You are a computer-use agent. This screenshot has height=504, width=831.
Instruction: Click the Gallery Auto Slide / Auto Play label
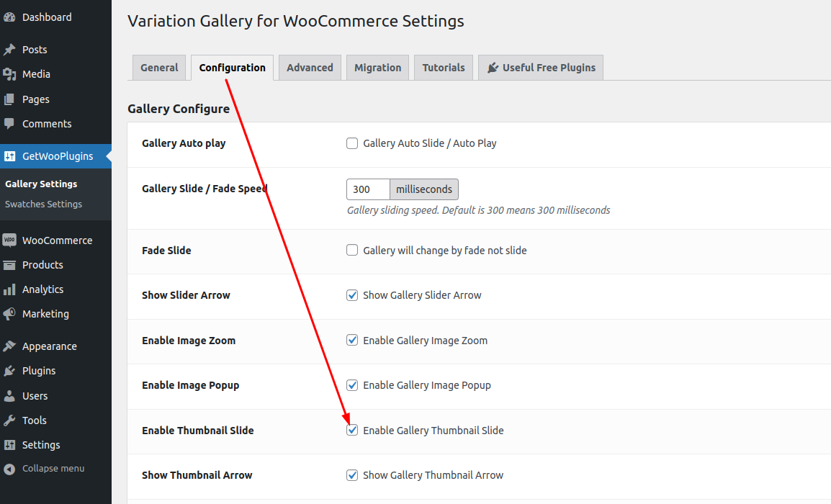(x=430, y=143)
